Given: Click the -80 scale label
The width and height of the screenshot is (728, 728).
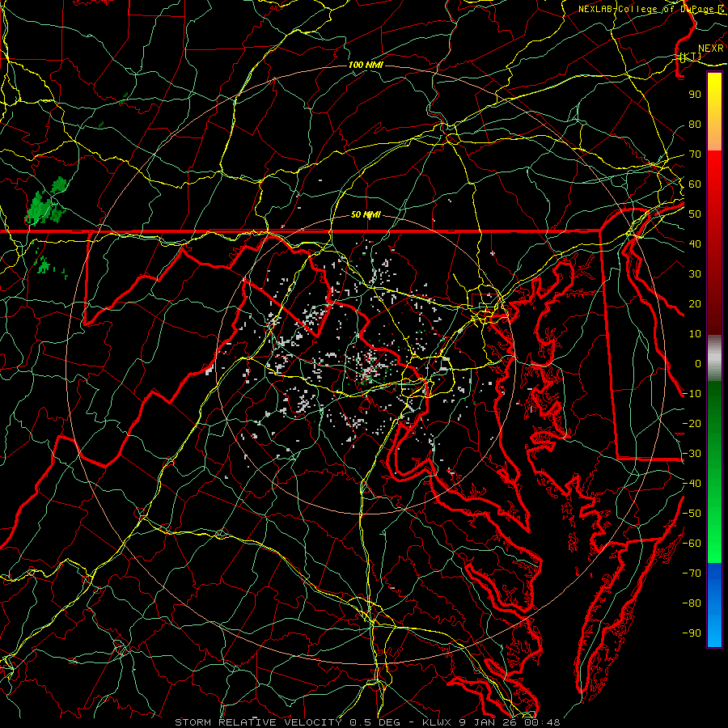Looking at the screenshot, I should [x=692, y=603].
